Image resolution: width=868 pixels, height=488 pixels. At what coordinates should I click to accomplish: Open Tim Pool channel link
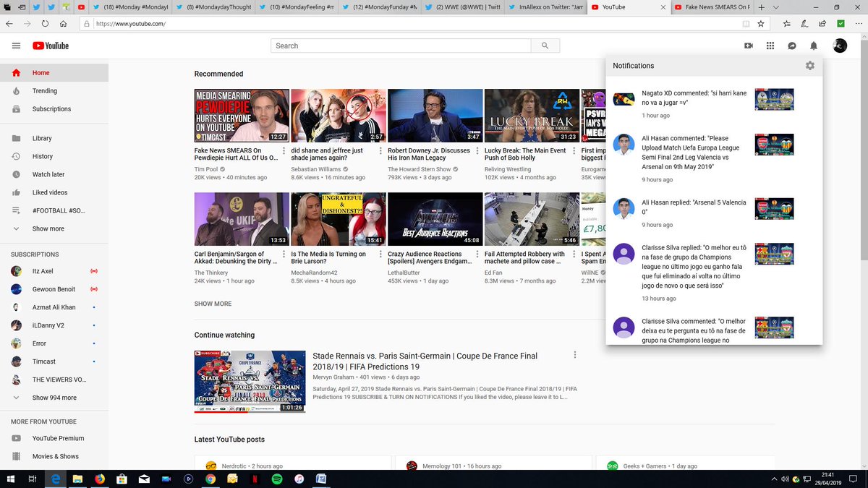(x=206, y=169)
